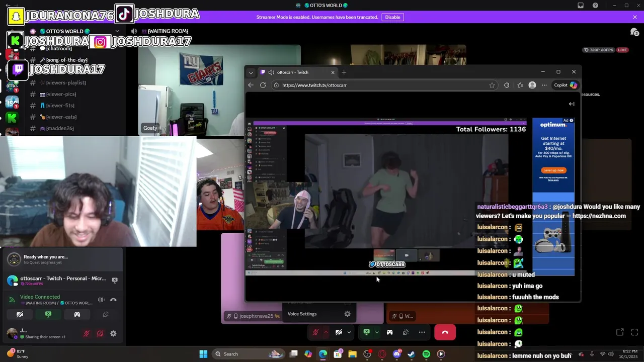Hang up with red disconnect button

point(445,332)
